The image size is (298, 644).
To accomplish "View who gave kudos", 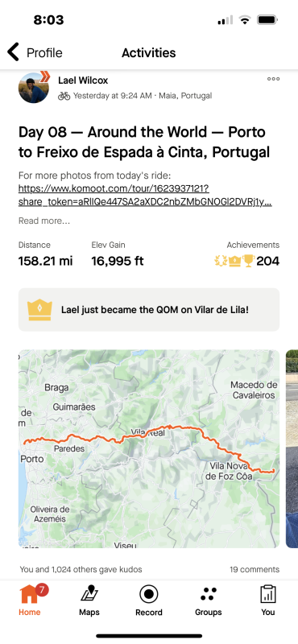I will (x=81, y=569).
